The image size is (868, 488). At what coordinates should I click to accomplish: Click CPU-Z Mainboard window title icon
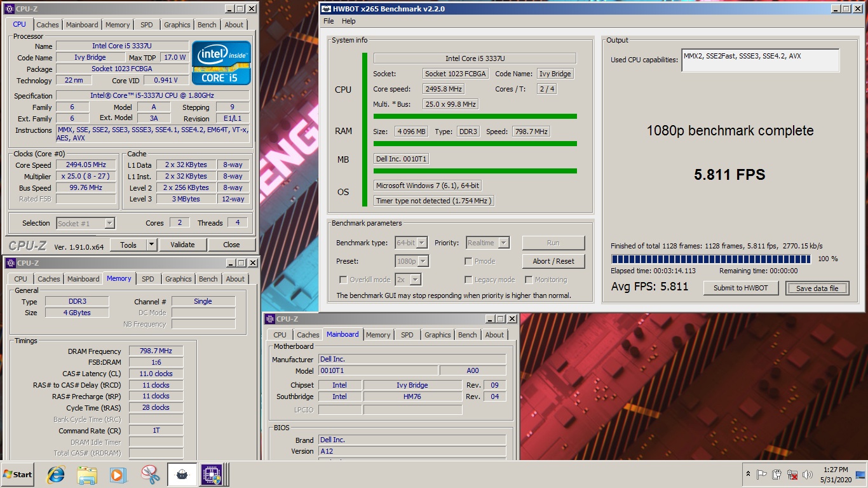(x=269, y=319)
